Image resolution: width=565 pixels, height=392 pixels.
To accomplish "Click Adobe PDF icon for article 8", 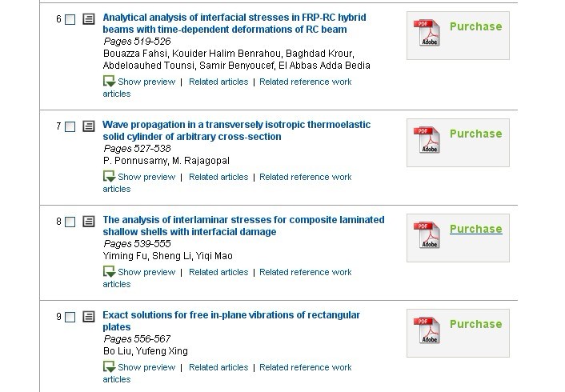I will point(426,237).
